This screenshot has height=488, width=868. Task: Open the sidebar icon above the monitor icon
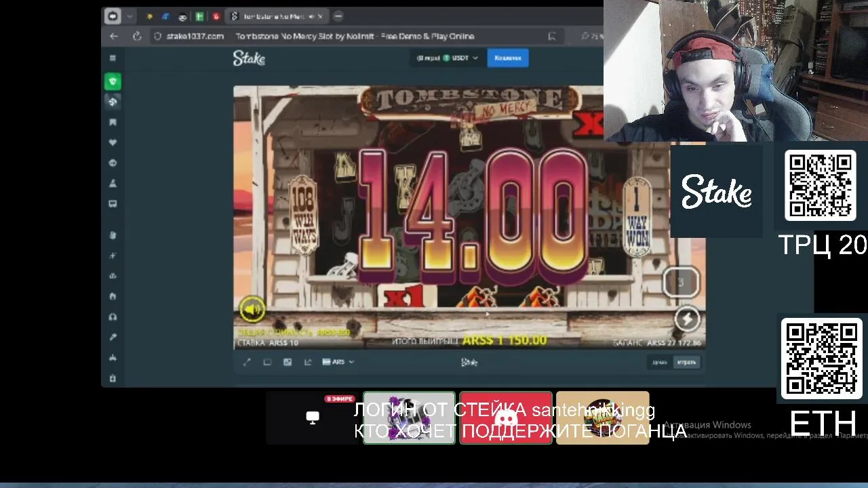tap(113, 183)
